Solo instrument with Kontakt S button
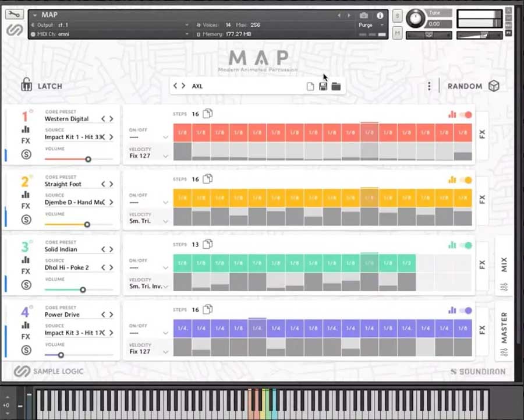This screenshot has height=420, width=524. pos(397,16)
